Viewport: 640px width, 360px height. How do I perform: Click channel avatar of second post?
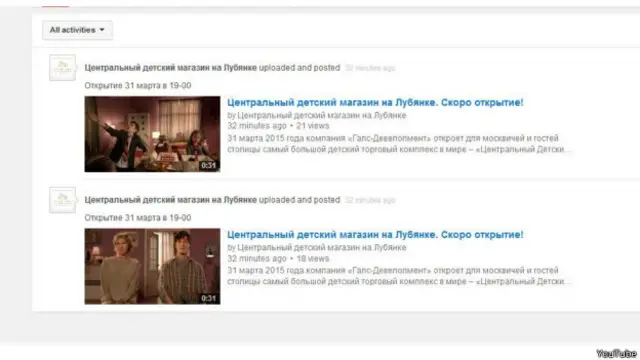point(62,200)
